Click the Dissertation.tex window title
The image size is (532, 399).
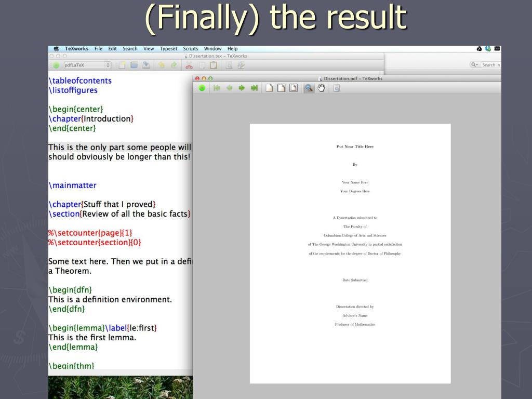[x=218, y=56]
